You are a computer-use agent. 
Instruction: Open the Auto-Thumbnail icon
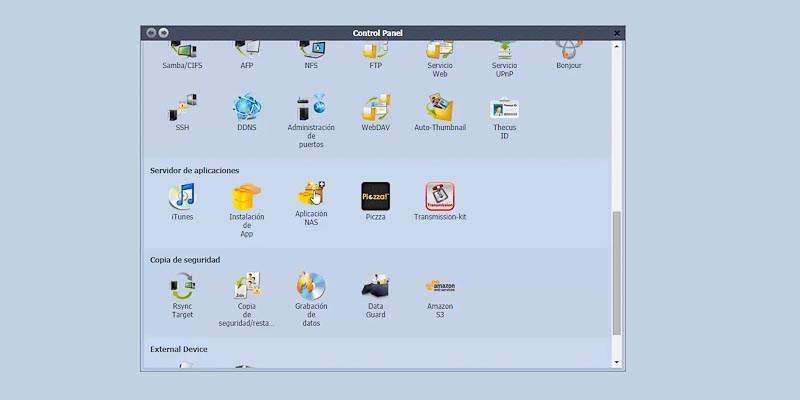440,107
